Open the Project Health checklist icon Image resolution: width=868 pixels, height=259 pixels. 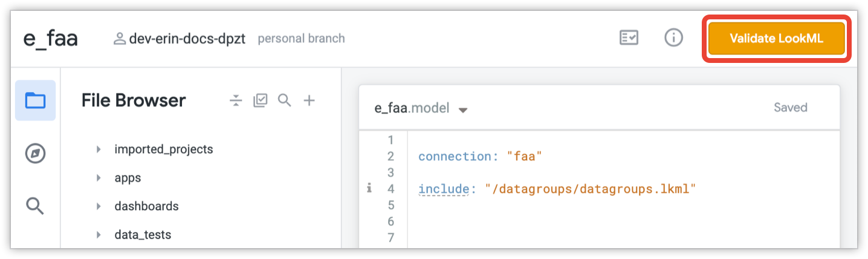click(x=629, y=38)
